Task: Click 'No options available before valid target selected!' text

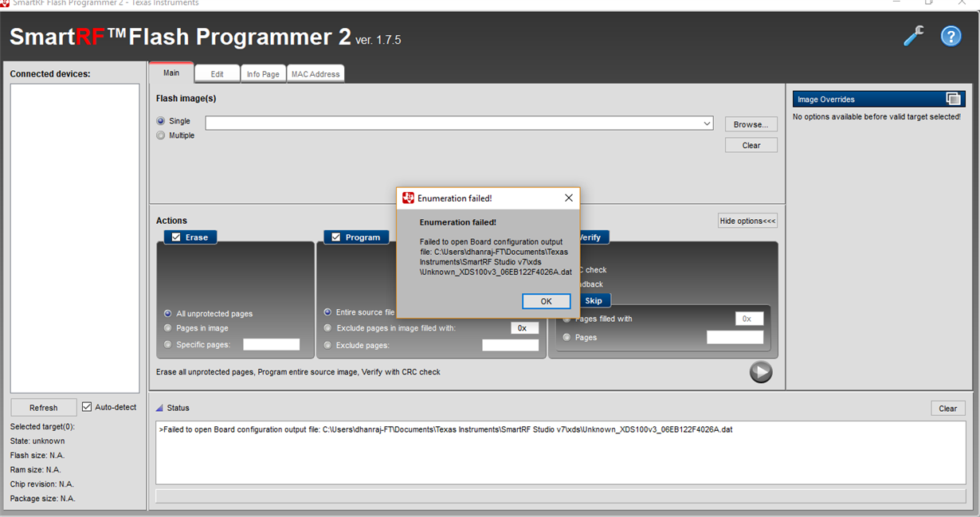Action: click(x=876, y=116)
